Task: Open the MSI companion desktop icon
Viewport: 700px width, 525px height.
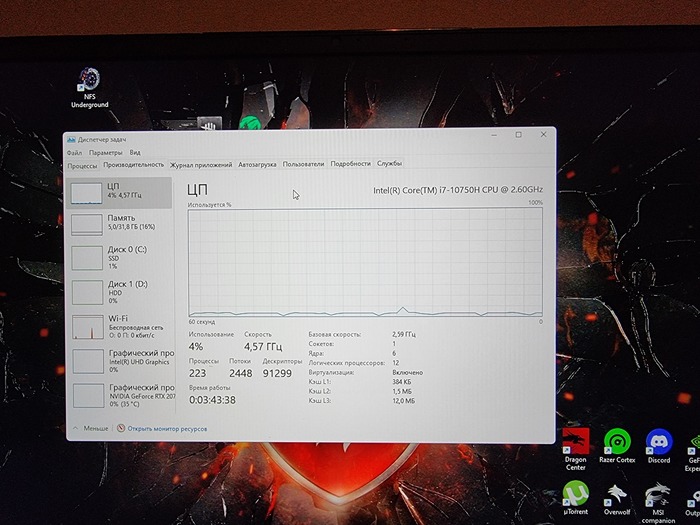Action: (x=658, y=501)
